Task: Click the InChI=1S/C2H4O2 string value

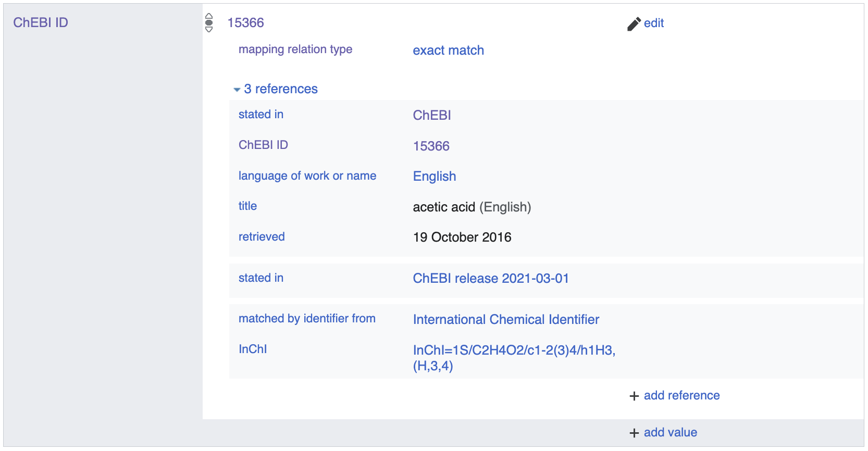Action: coord(514,358)
